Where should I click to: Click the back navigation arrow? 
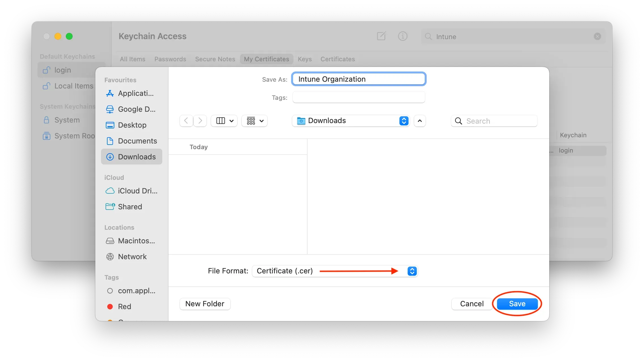pos(186,121)
